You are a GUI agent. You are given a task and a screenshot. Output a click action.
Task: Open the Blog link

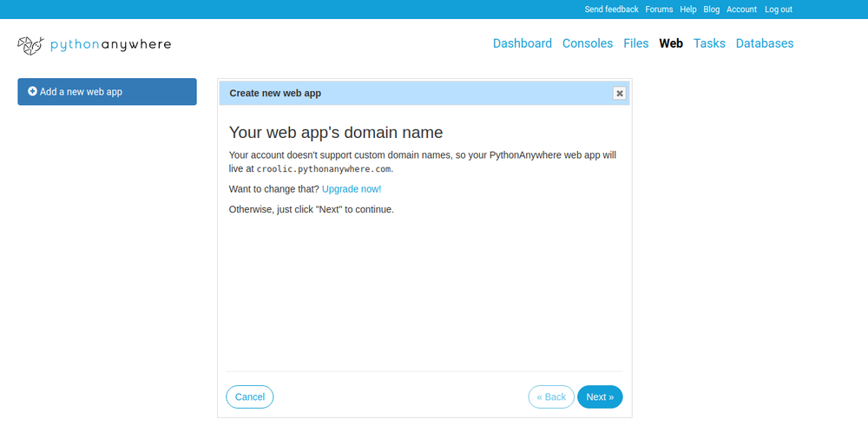coord(712,10)
